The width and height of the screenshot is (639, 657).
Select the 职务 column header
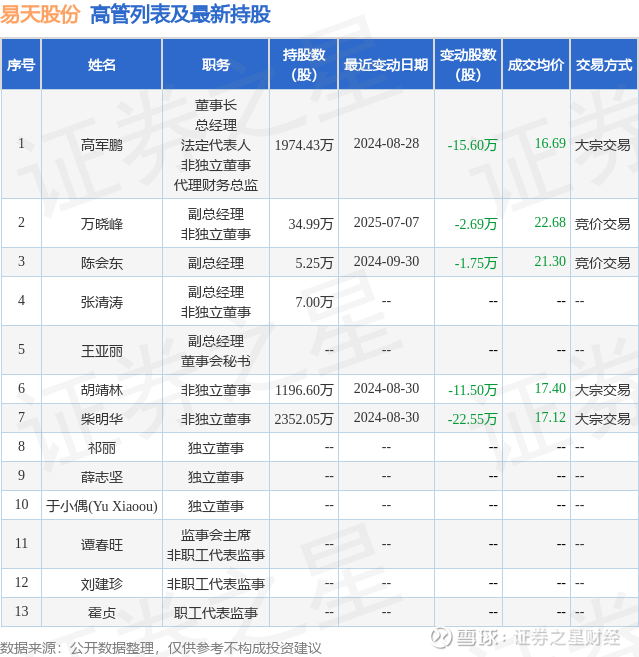click(215, 65)
